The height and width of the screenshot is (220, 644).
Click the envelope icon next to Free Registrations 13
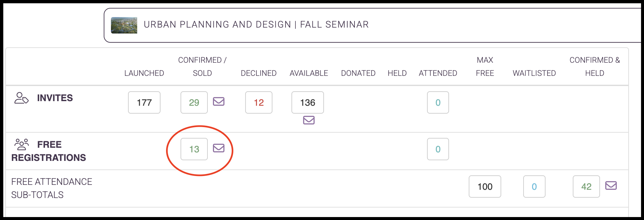coord(219,148)
